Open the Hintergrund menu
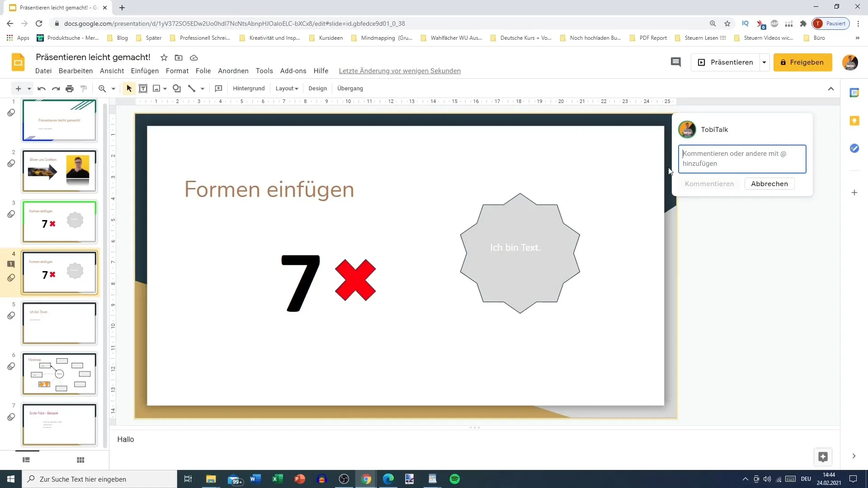Screen dimensions: 868x488 click(x=249, y=89)
